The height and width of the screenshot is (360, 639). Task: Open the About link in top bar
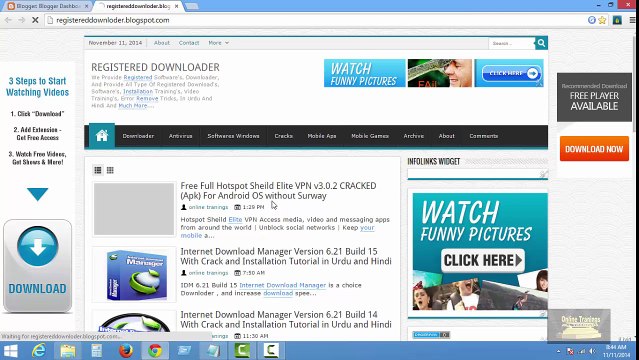161,43
